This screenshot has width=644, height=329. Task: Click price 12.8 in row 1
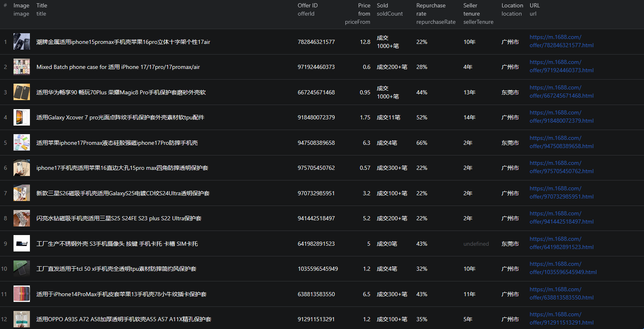click(365, 42)
